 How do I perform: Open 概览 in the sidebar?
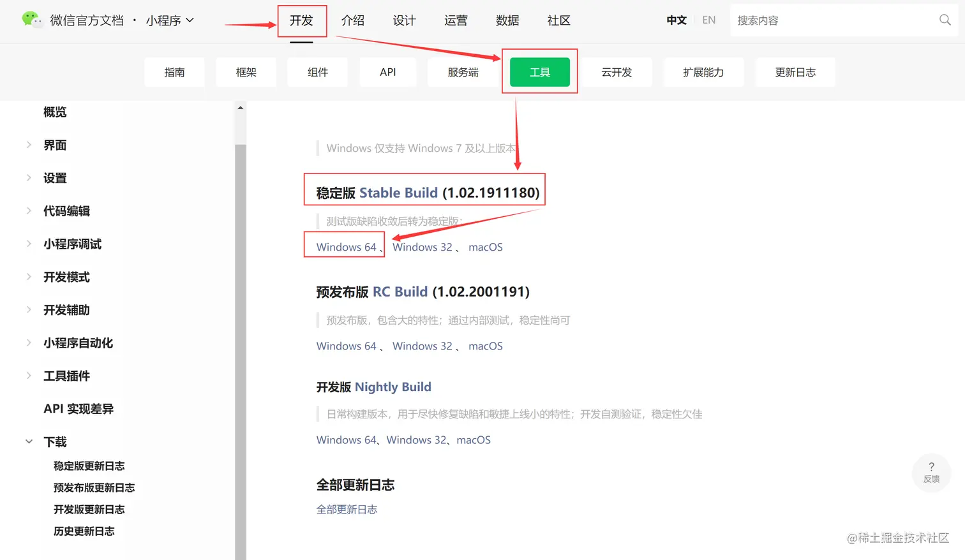point(55,112)
